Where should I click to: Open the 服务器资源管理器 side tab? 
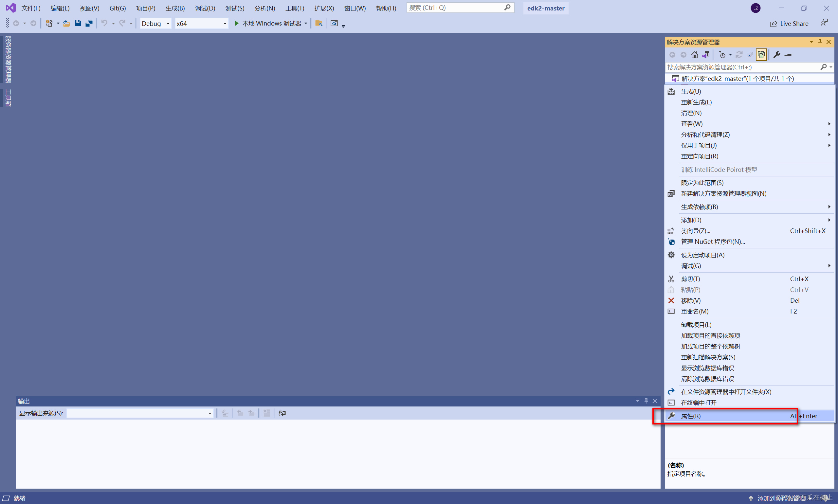[x=8, y=60]
